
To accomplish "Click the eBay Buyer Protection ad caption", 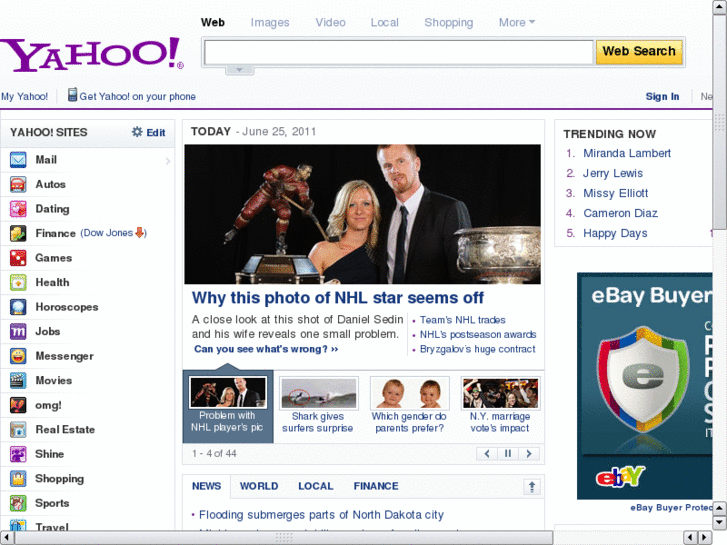I will [671, 507].
